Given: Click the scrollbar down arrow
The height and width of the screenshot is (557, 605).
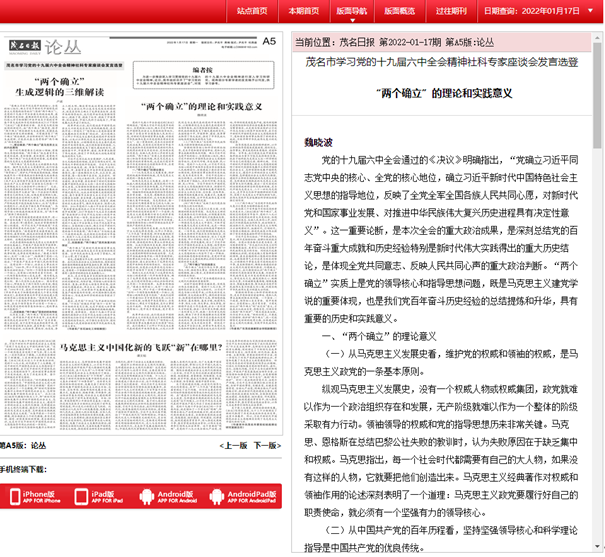Looking at the screenshot, I should (597, 546).
